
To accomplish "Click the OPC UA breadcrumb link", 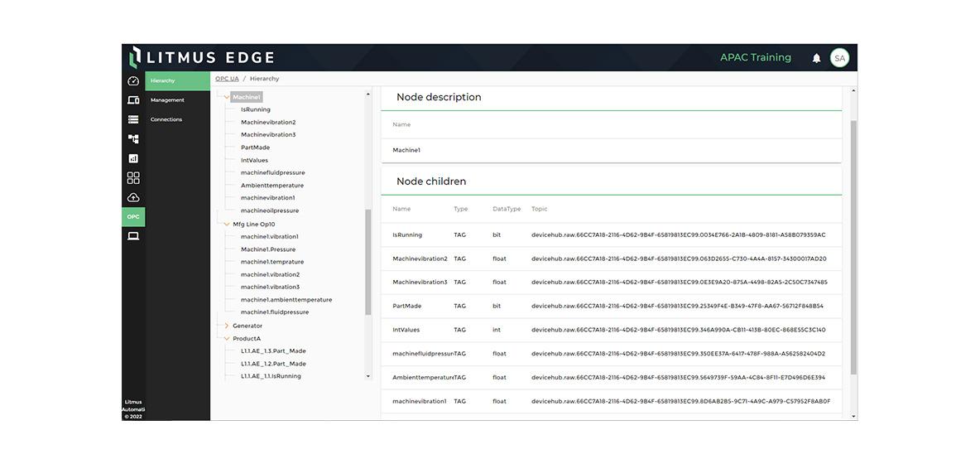I will pyautogui.click(x=227, y=79).
